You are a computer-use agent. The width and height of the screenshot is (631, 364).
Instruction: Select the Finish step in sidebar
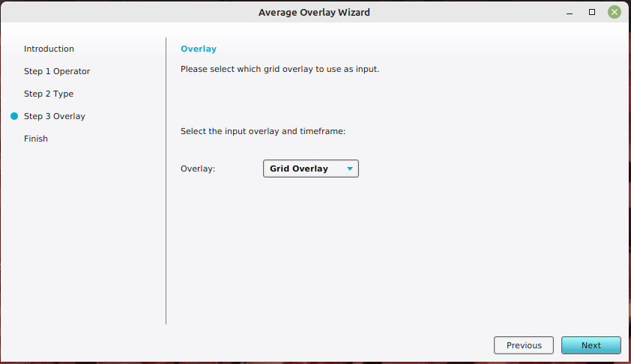(35, 139)
